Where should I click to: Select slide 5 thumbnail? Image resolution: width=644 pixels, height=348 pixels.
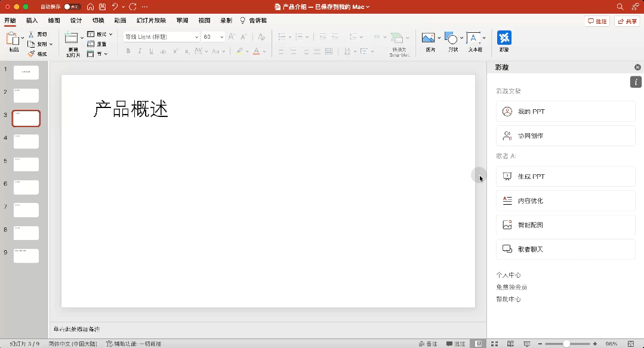26,164
